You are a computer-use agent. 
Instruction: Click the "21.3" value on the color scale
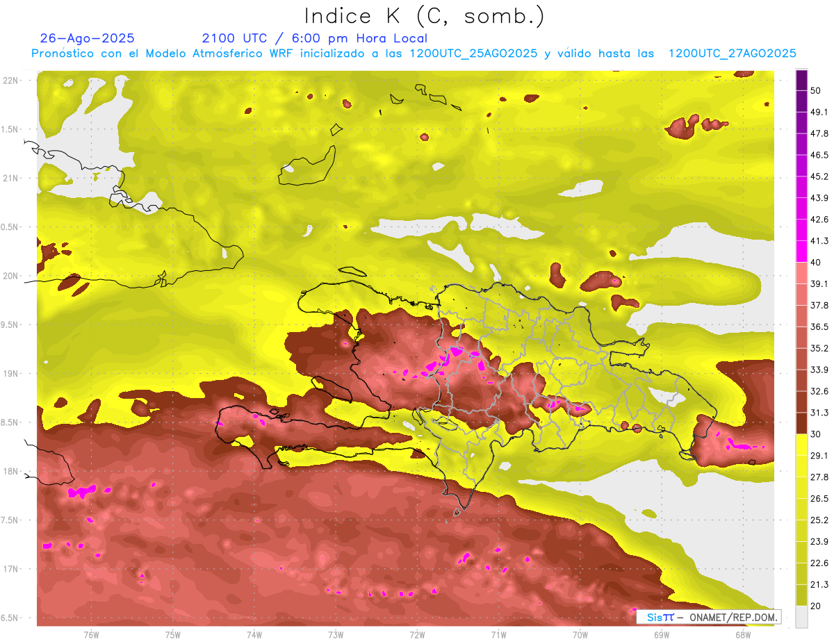click(x=819, y=585)
